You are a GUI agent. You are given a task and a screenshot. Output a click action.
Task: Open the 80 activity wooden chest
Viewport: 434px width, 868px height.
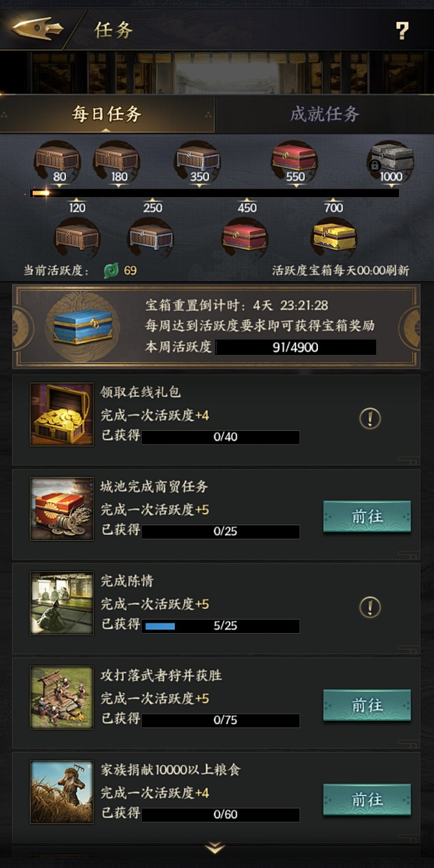click(57, 160)
